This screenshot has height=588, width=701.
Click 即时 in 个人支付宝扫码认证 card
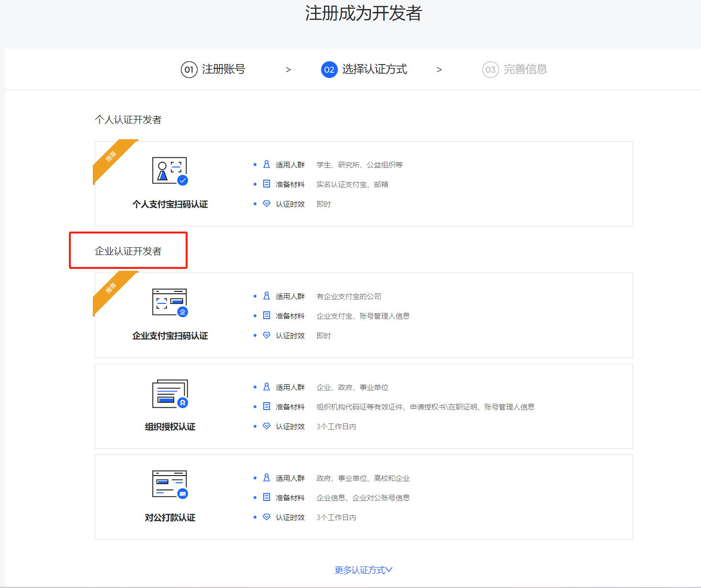coord(323,204)
